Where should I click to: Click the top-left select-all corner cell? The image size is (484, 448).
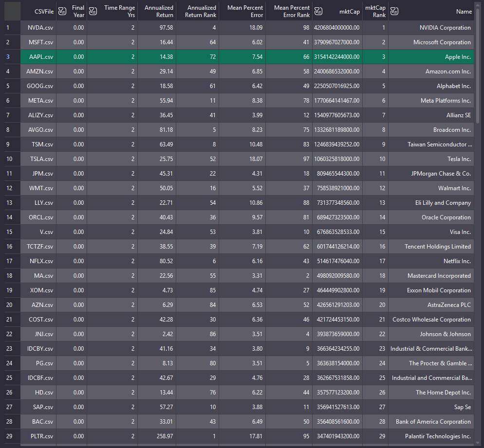[12, 11]
